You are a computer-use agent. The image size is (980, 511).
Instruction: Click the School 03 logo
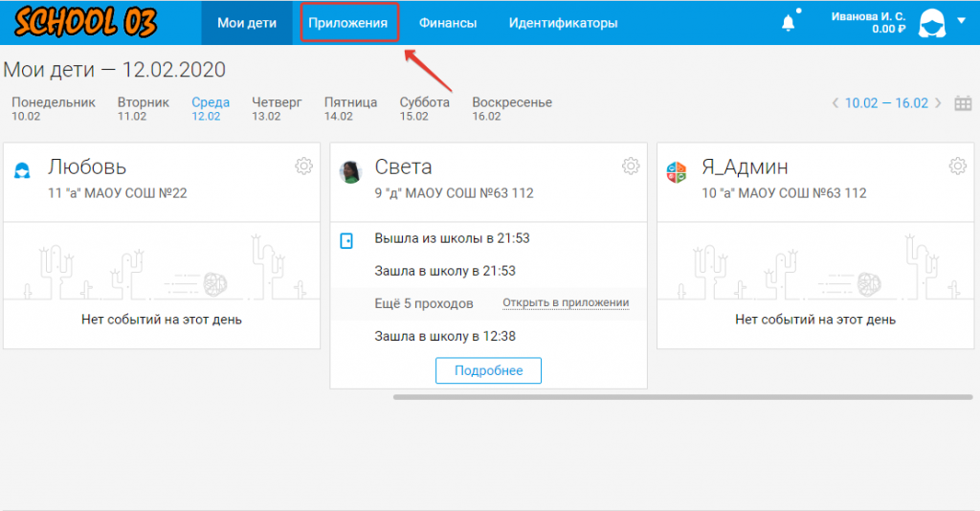tap(85, 23)
